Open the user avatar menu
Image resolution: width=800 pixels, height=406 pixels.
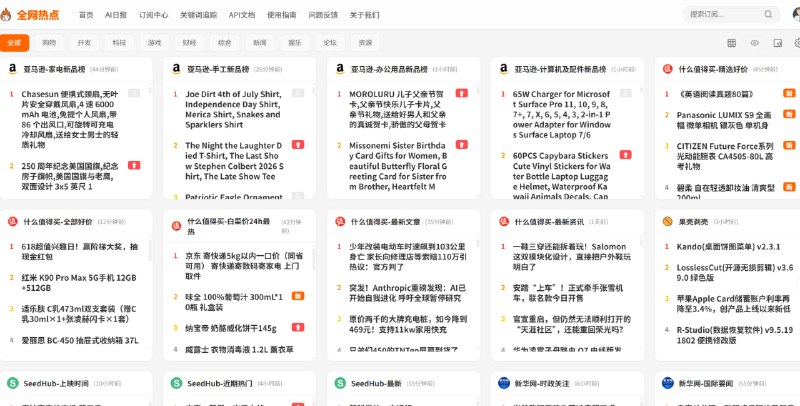pos(796,14)
